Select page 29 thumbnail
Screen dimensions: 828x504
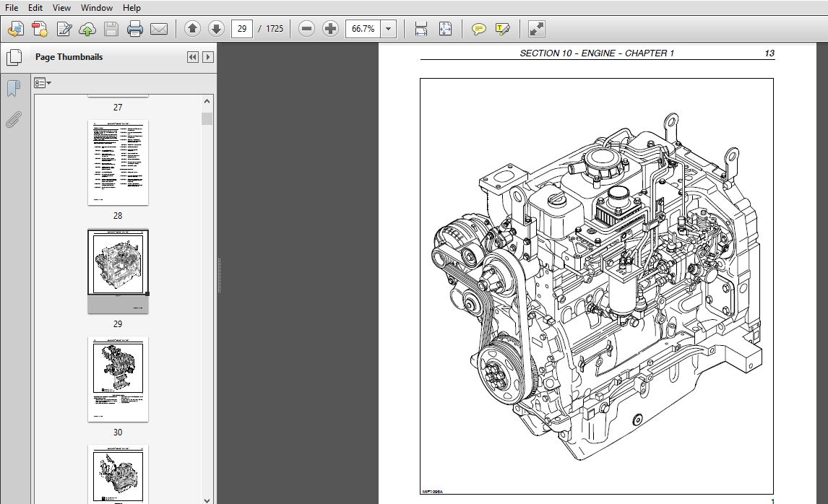click(118, 271)
